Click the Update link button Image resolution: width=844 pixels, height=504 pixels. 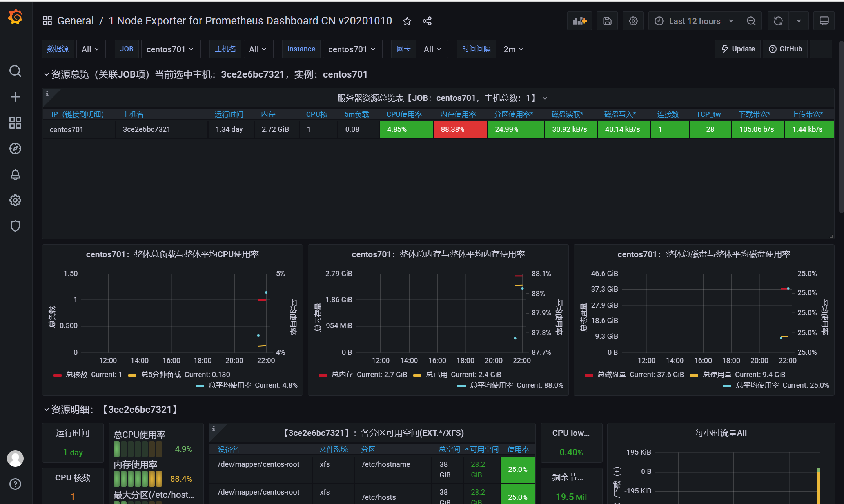pyautogui.click(x=738, y=49)
